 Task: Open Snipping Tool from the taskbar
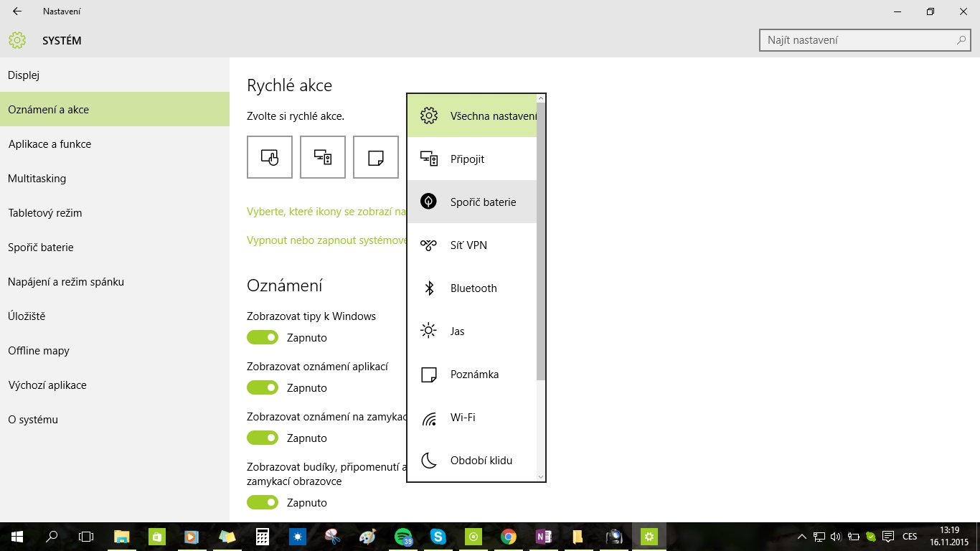[x=333, y=536]
